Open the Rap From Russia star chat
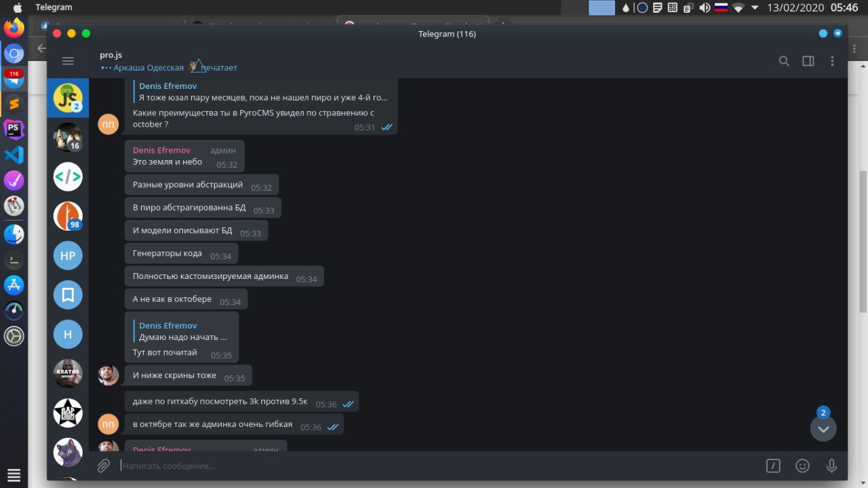This screenshot has height=488, width=868. point(68,413)
